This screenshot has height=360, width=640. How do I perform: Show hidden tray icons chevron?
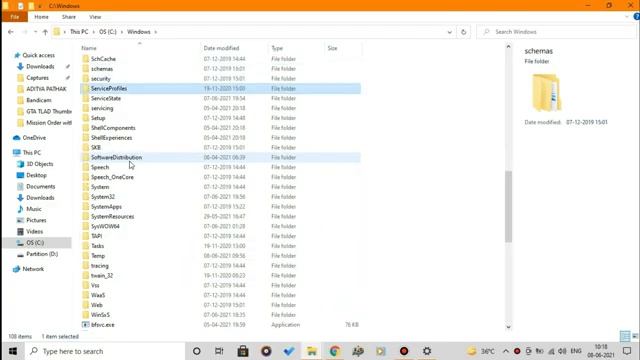(506, 351)
